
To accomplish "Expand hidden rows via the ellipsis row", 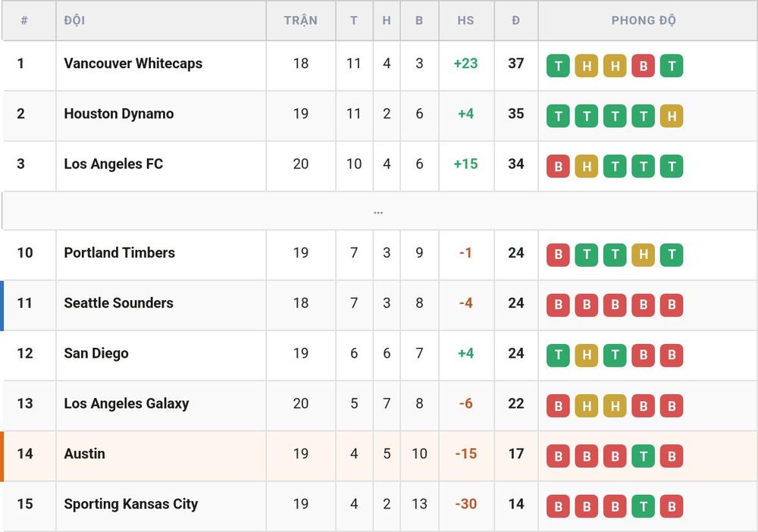I will 378,211.
